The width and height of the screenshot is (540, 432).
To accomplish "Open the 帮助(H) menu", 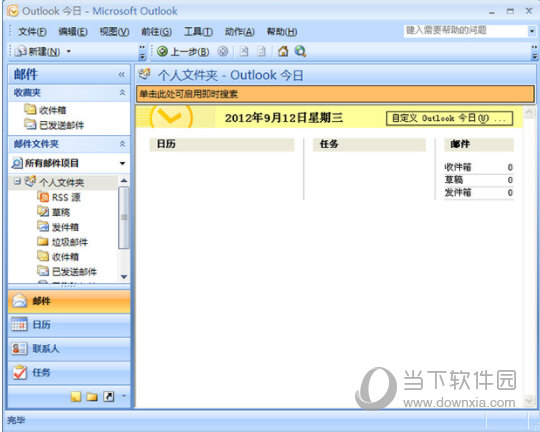I will tap(282, 32).
